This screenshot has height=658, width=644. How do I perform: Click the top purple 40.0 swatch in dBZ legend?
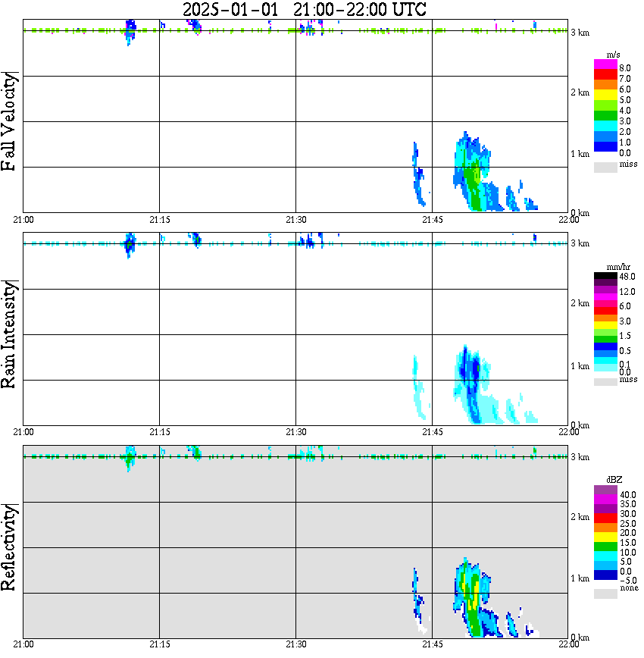605,490
